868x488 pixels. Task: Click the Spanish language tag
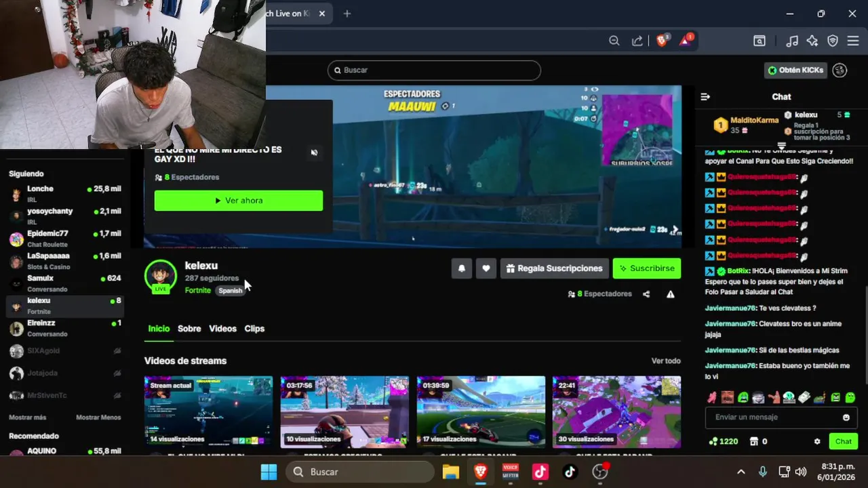(x=231, y=291)
